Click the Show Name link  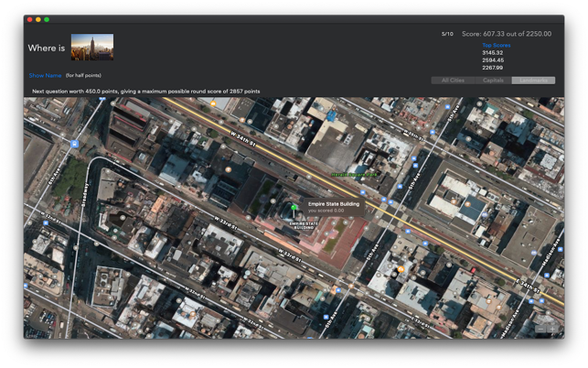point(45,75)
